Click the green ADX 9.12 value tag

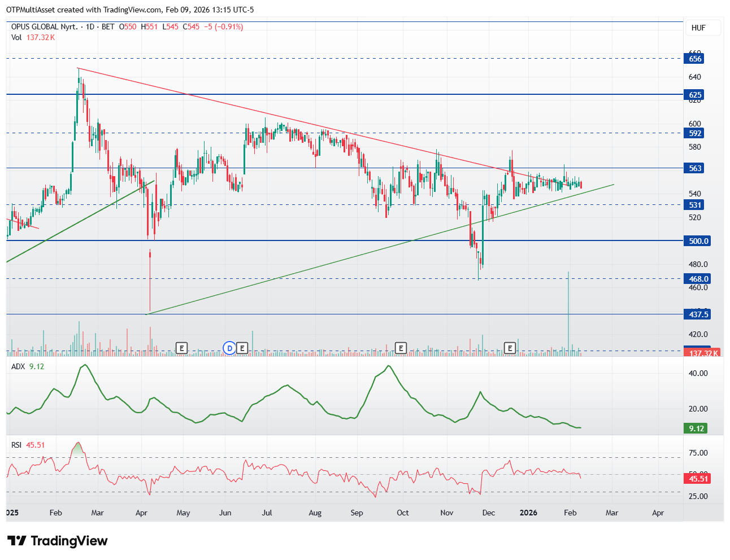(x=696, y=428)
